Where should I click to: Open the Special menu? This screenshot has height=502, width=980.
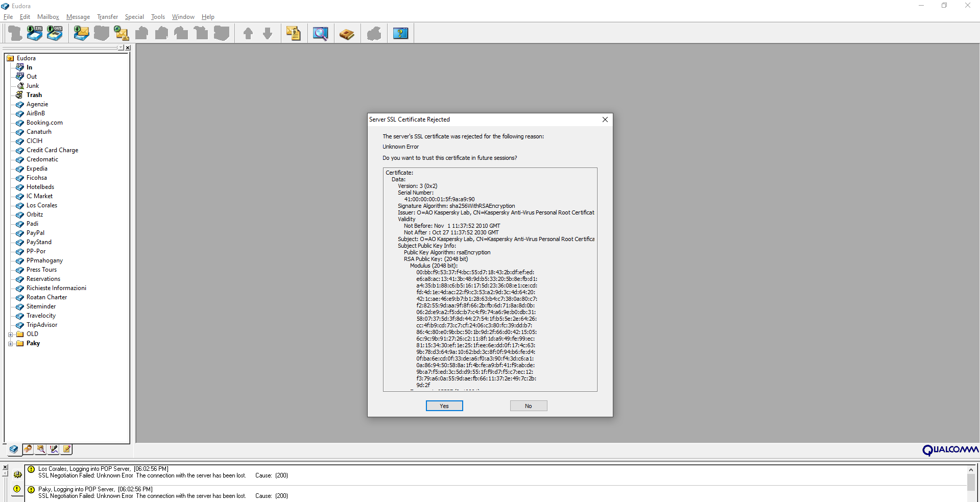point(134,17)
